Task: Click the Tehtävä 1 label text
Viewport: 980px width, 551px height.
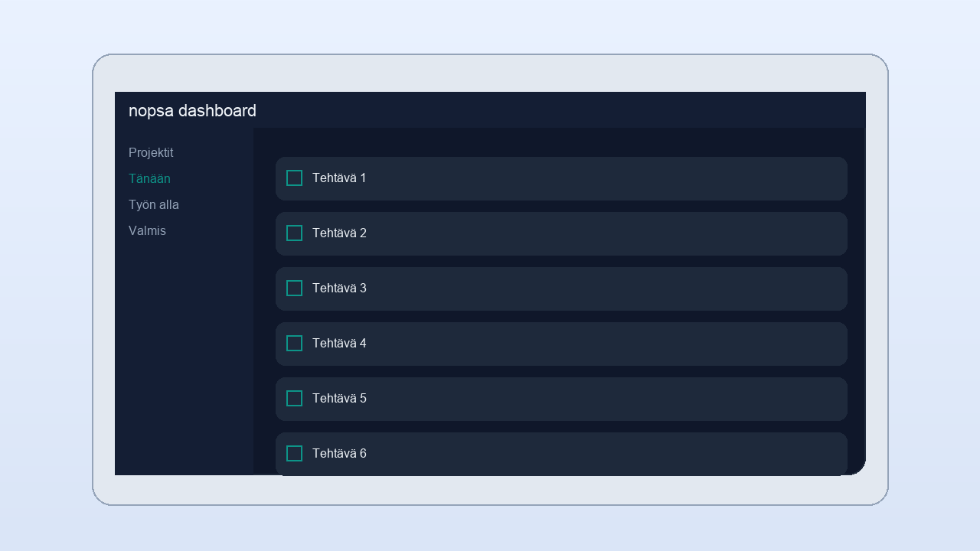Action: pos(339,178)
